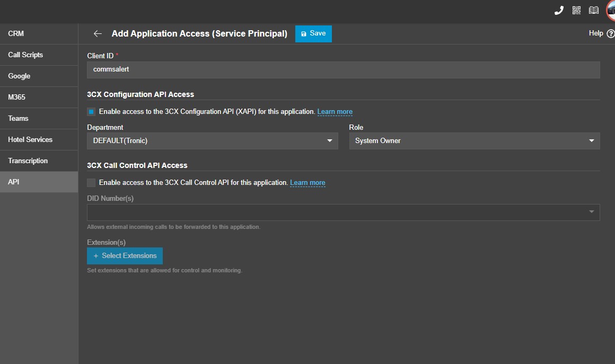The width and height of the screenshot is (615, 364).
Task: Save the application access settings
Action: (x=313, y=34)
